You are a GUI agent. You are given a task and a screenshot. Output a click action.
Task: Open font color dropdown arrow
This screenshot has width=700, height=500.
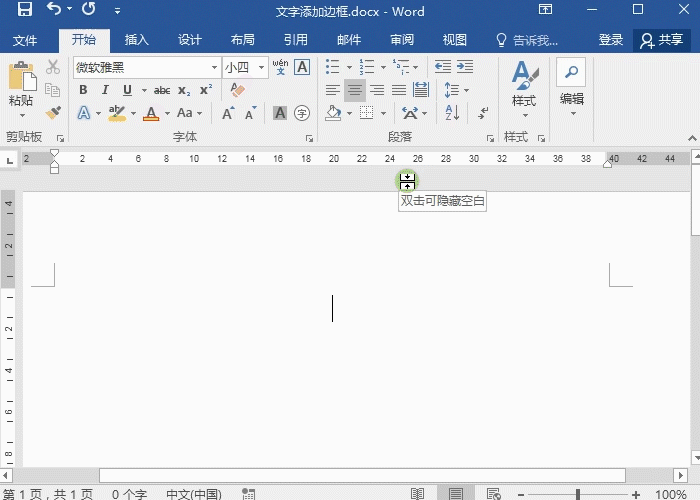(167, 113)
